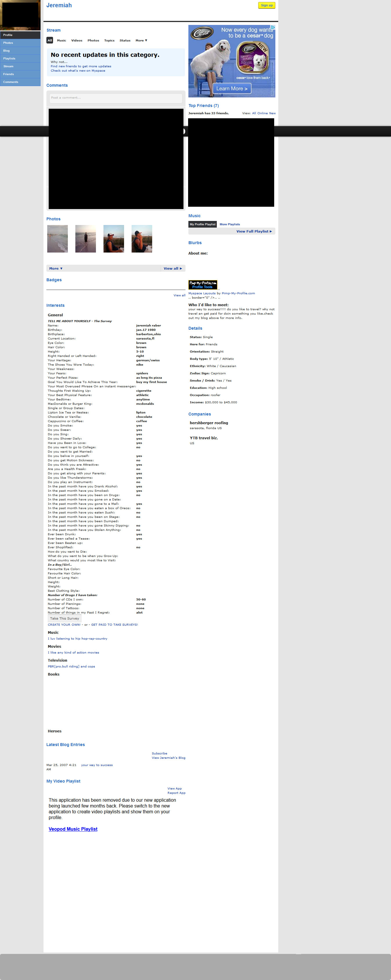Open Playlists in the left sidebar
Image resolution: width=391 pixels, height=980 pixels.
(10, 59)
